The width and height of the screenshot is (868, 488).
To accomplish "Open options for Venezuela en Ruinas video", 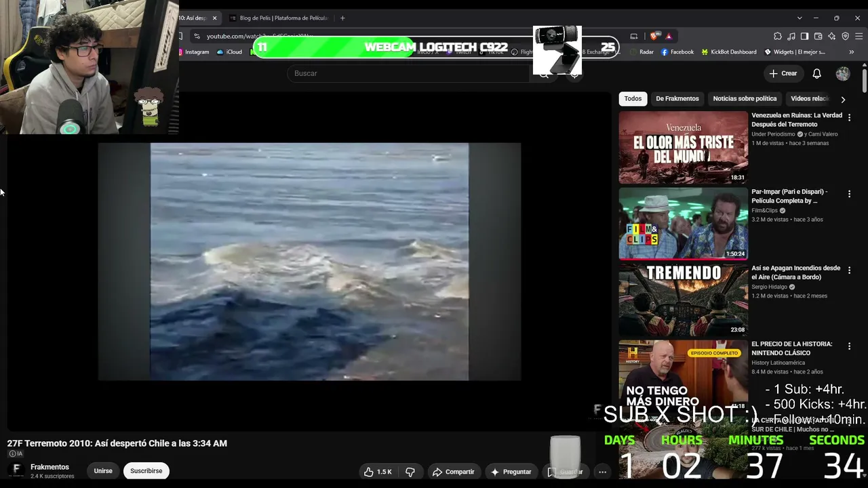I will [x=849, y=117].
